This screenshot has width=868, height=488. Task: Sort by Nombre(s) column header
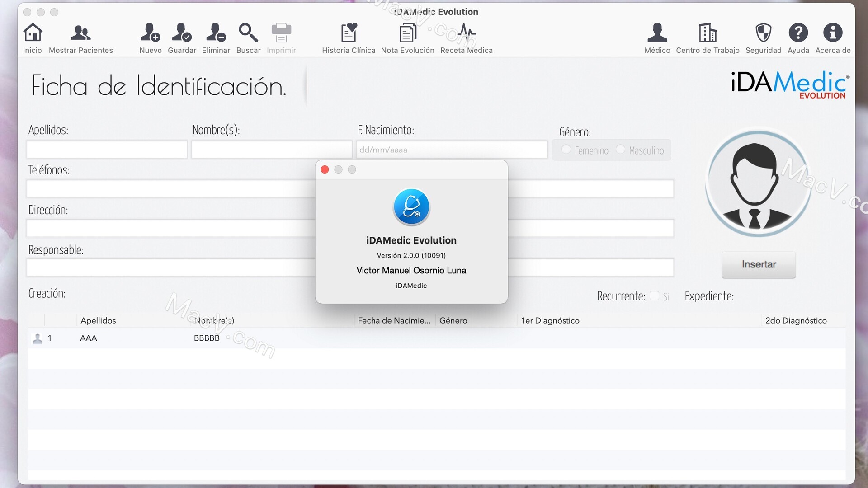pyautogui.click(x=214, y=320)
